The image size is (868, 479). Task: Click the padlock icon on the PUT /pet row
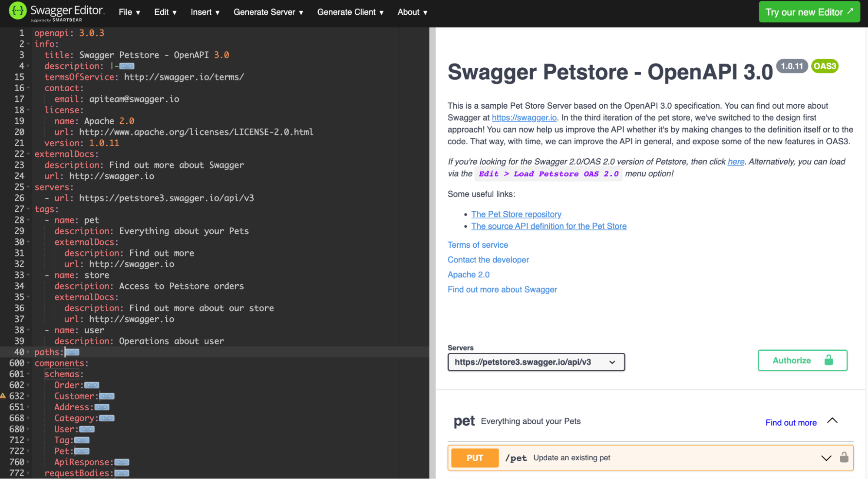pyautogui.click(x=844, y=457)
